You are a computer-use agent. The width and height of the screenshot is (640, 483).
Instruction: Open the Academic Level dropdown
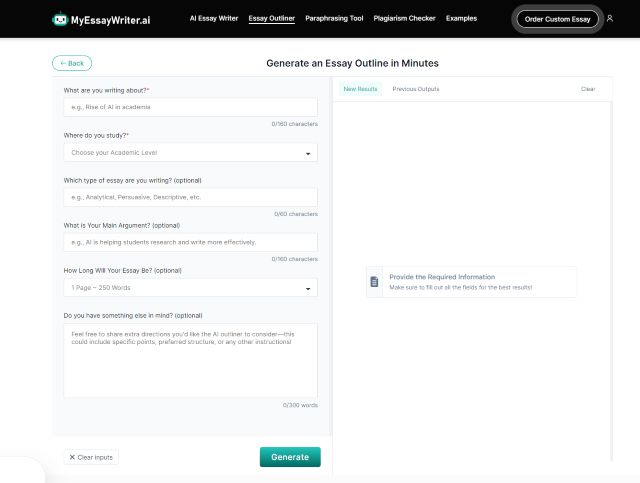click(190, 153)
